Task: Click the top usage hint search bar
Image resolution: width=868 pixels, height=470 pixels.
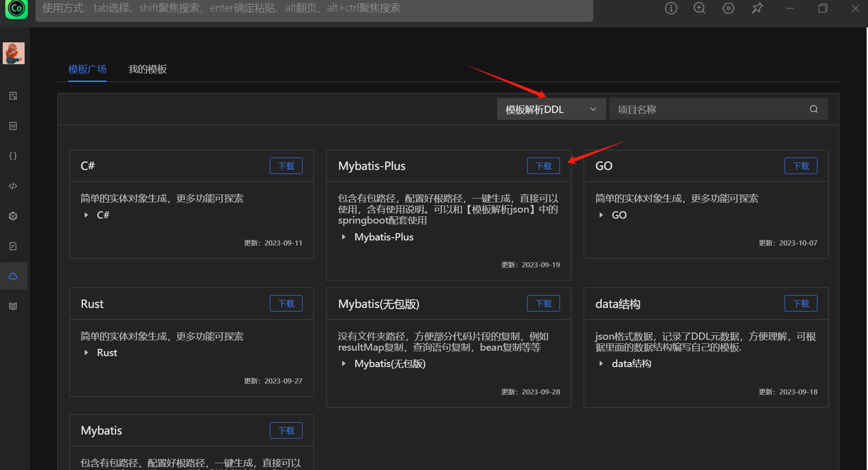Action: tap(314, 9)
